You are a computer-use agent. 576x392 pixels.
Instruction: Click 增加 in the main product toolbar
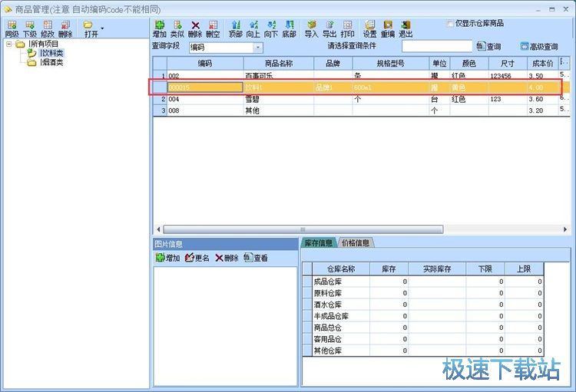tap(160, 29)
